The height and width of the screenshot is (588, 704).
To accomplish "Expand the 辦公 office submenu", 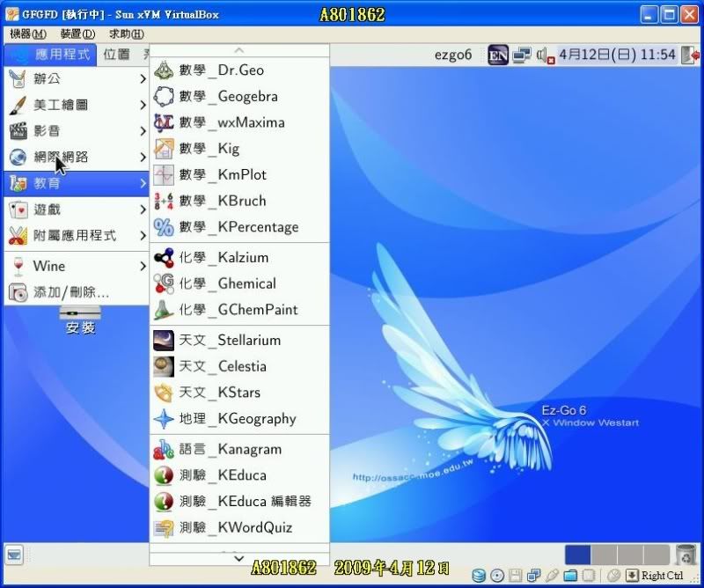I will 77,78.
